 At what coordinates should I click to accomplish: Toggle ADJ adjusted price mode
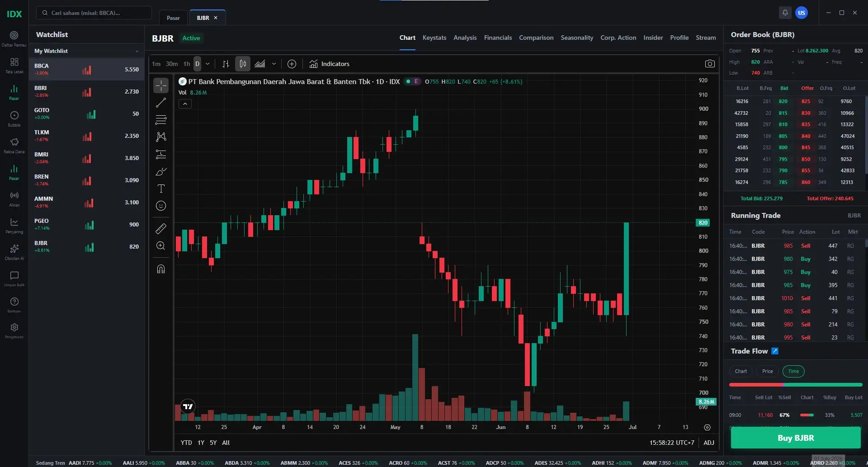[709, 443]
